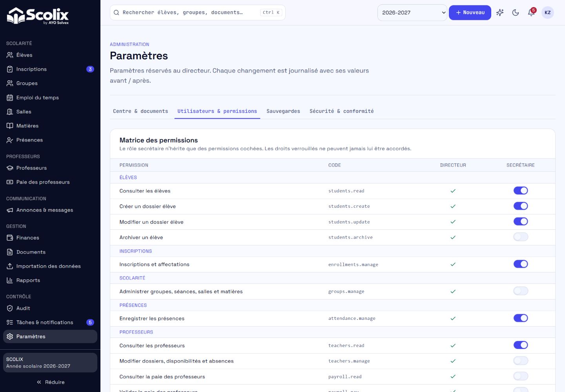Screen dimensions: 565x392
Task: Toggle the secretary switch for Administrer groupes, séances
Action: pos(521,291)
